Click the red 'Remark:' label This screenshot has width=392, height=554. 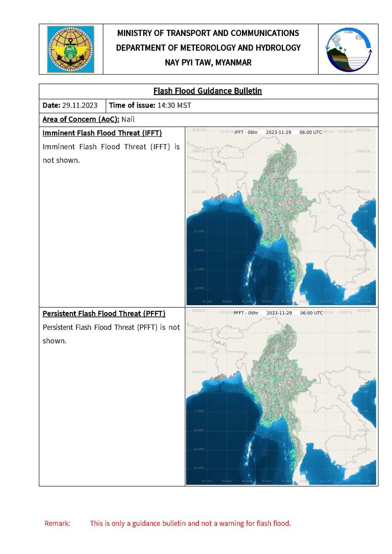click(x=57, y=524)
